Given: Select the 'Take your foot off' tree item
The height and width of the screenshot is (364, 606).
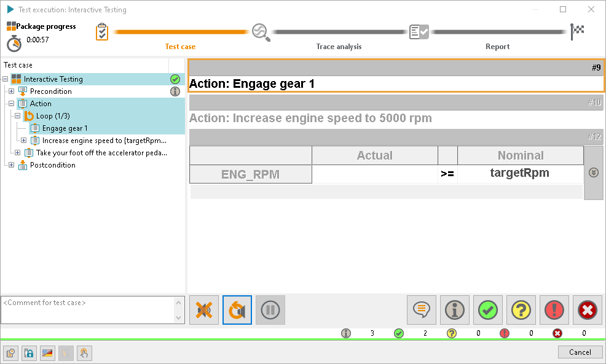Looking at the screenshot, I should [x=101, y=153].
